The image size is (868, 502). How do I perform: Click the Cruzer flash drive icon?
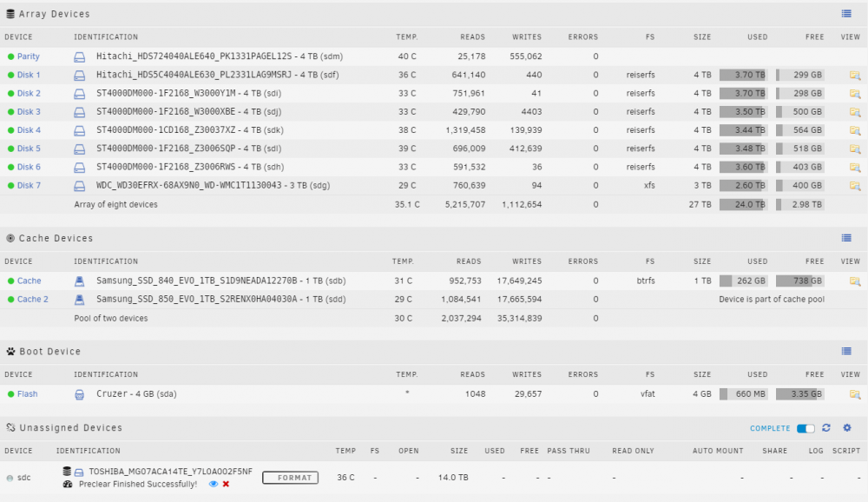coord(80,394)
